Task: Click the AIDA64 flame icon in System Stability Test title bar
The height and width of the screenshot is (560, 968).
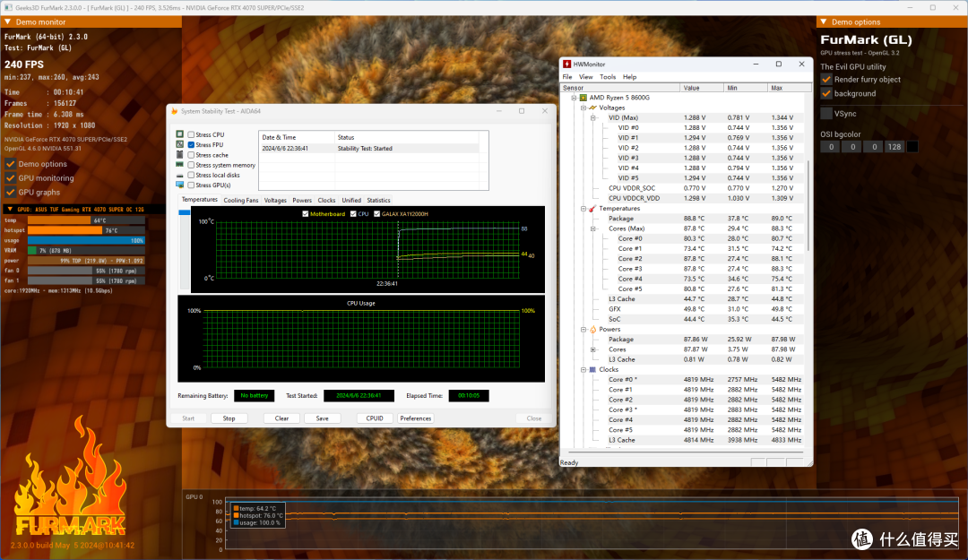Action: 175,111
